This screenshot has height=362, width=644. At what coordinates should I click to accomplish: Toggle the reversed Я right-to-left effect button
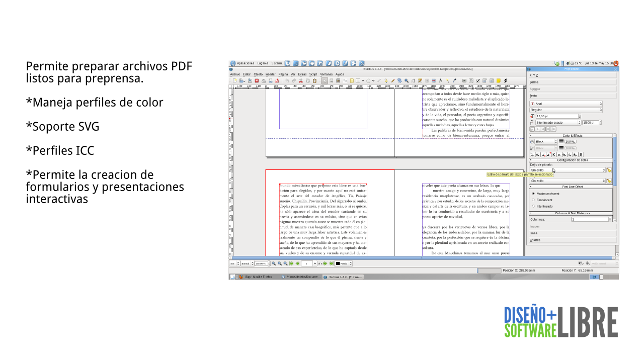[x=581, y=155]
